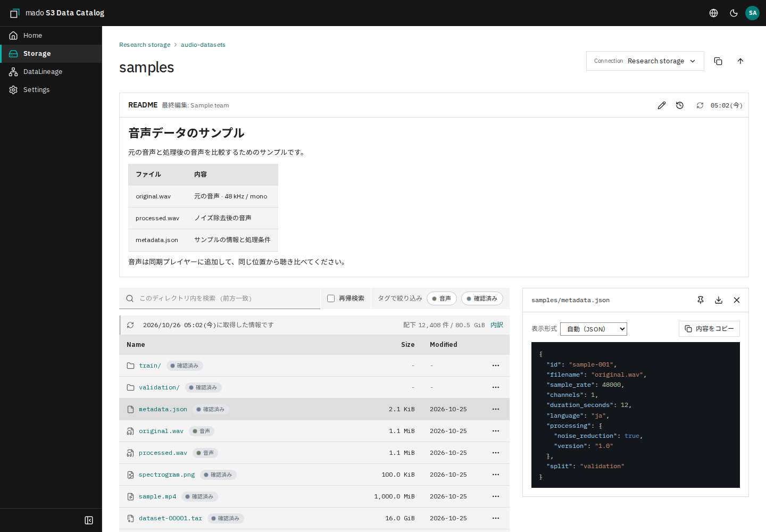This screenshot has width=766, height=532.
Task: Open more actions for train/ folder
Action: pyautogui.click(x=496, y=365)
